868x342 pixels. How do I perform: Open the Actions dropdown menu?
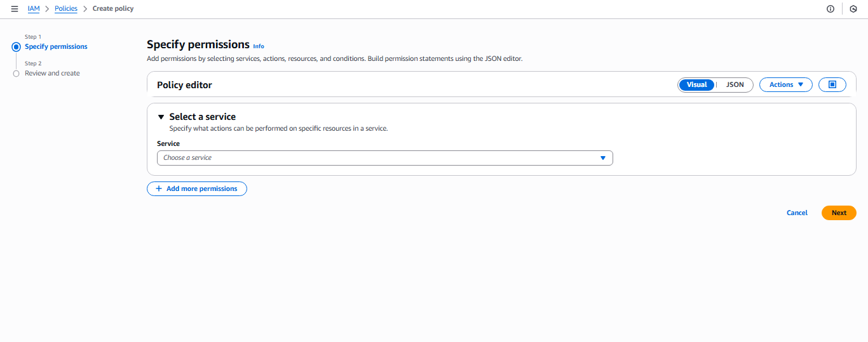(x=785, y=84)
